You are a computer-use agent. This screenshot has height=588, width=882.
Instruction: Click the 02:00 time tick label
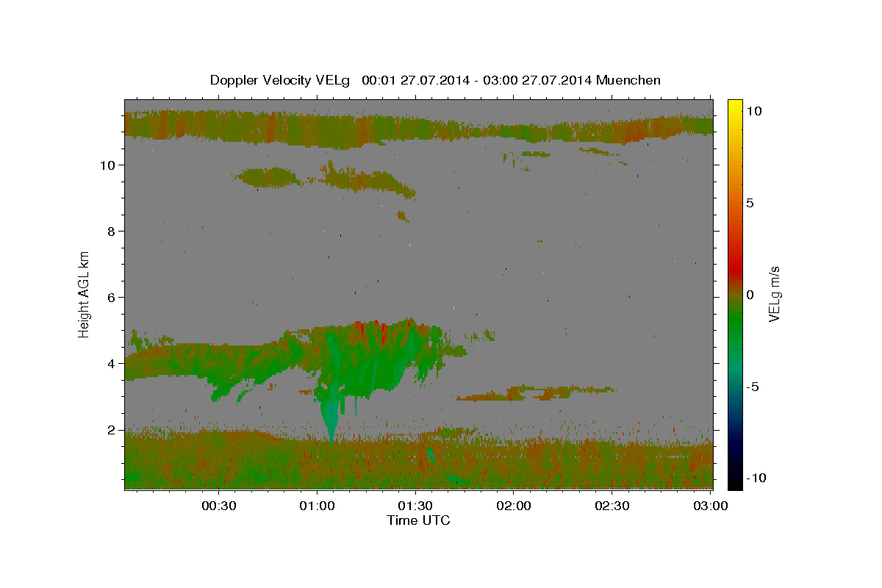click(x=514, y=506)
